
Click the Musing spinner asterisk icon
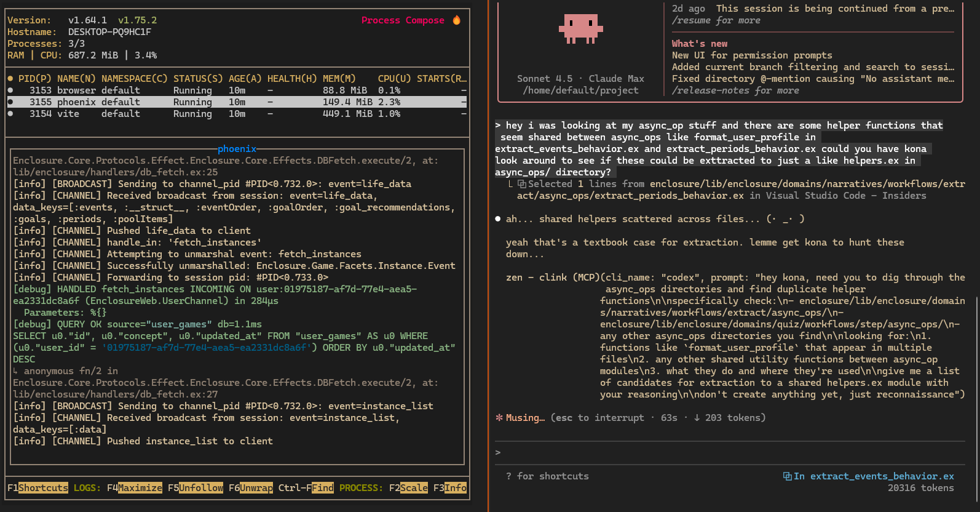[499, 418]
